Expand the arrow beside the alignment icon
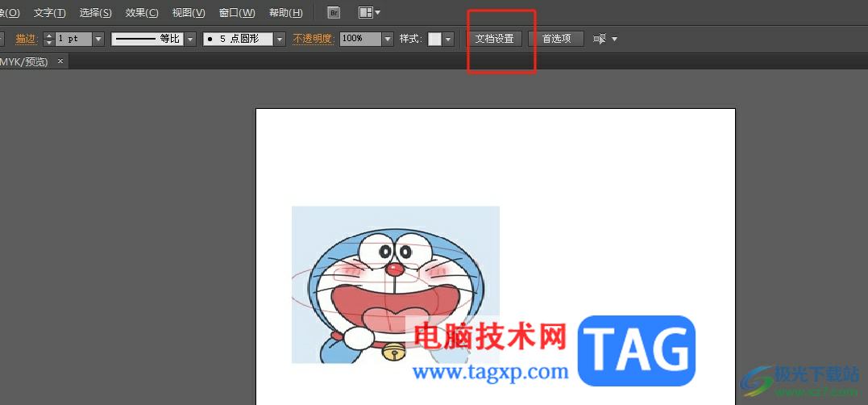The width and height of the screenshot is (868, 405). [614, 39]
